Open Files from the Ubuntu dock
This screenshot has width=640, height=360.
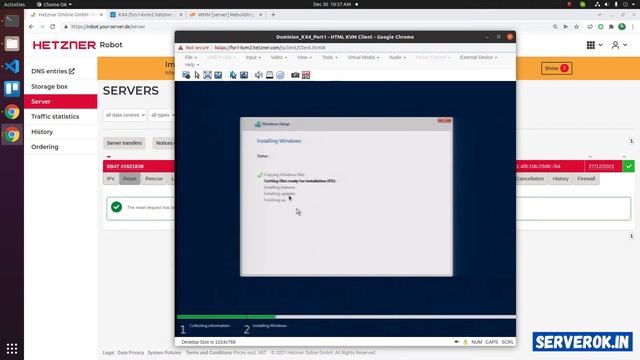click(12, 43)
